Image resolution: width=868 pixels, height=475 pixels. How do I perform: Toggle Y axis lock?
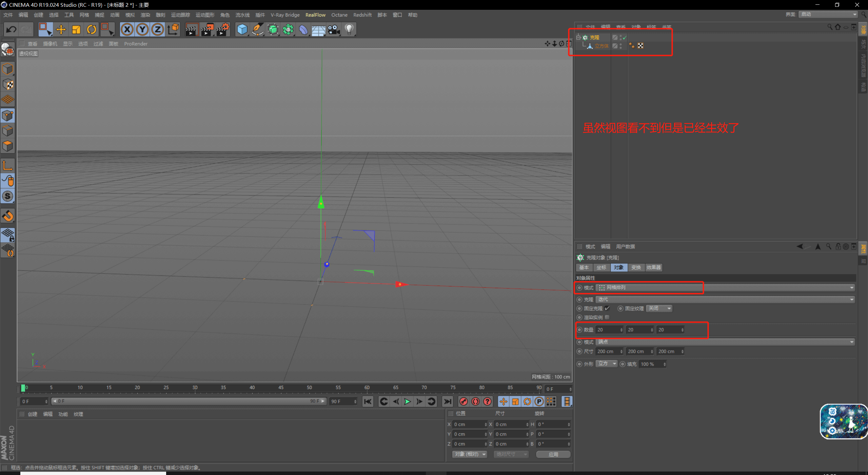tap(142, 30)
